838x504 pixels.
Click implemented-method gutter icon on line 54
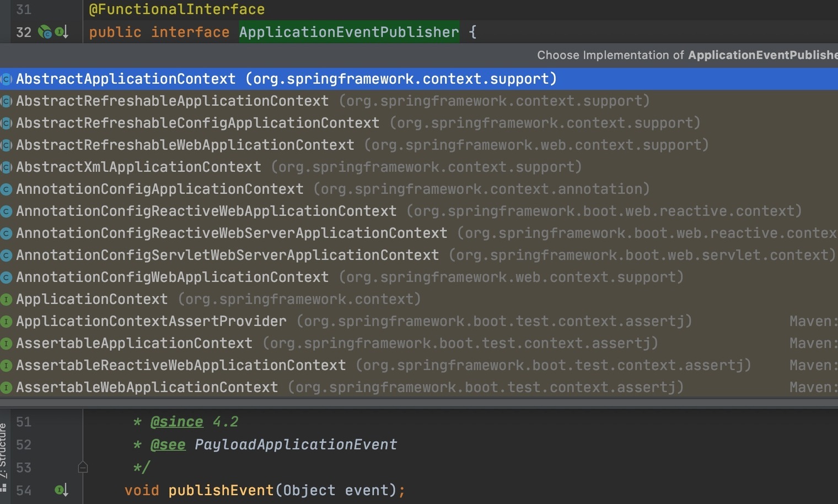coord(62,490)
